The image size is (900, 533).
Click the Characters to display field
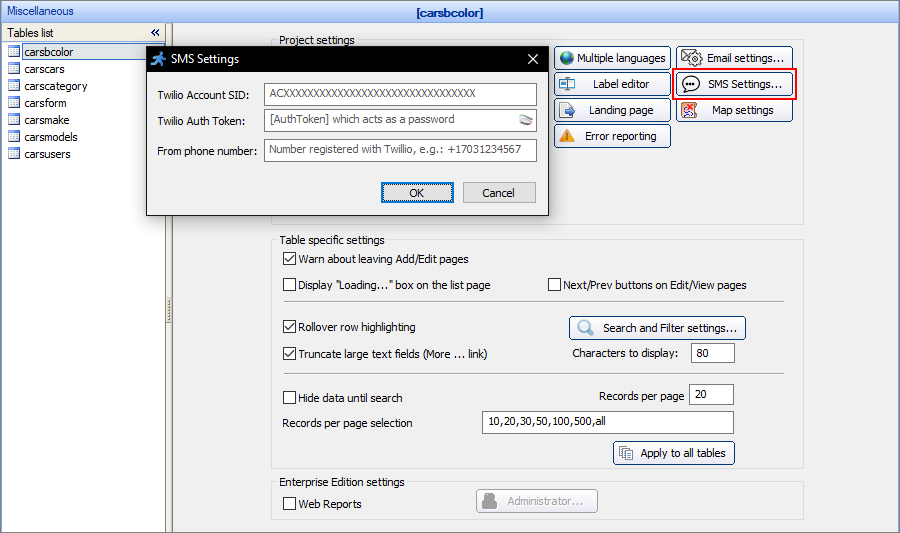[x=712, y=353]
